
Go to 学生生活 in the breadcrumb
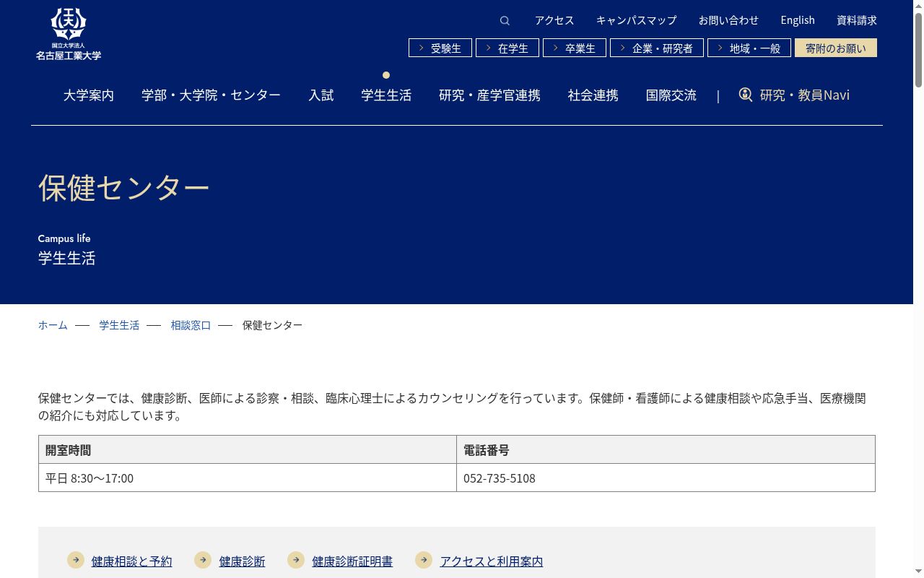point(119,325)
